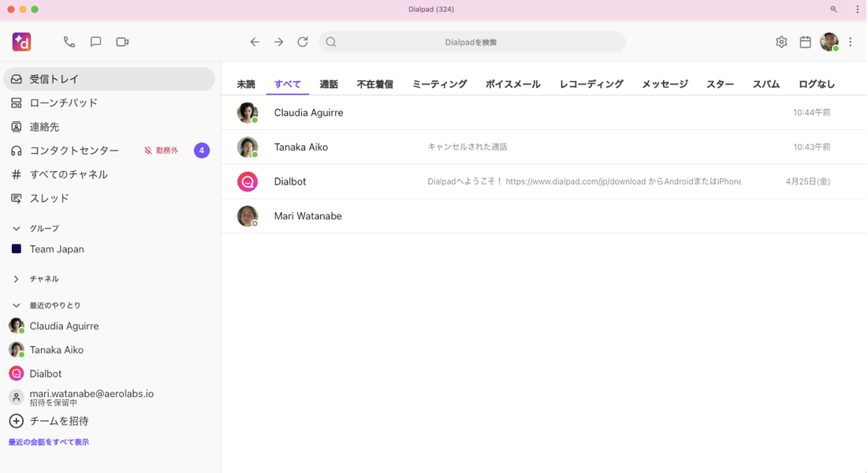Click Tanaka Aiko avatar in inbox list

[248, 147]
